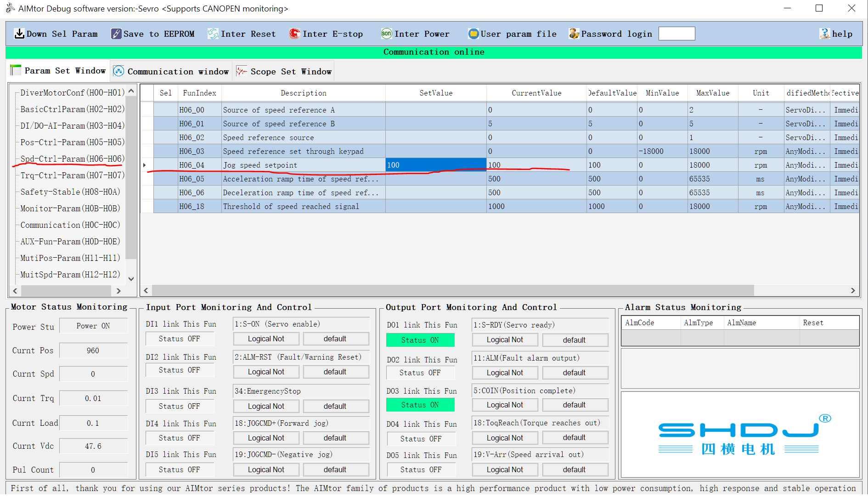This screenshot has height=497, width=868.
Task: Click the parameter table horizontal scrollbar
Action: pyautogui.click(x=452, y=290)
